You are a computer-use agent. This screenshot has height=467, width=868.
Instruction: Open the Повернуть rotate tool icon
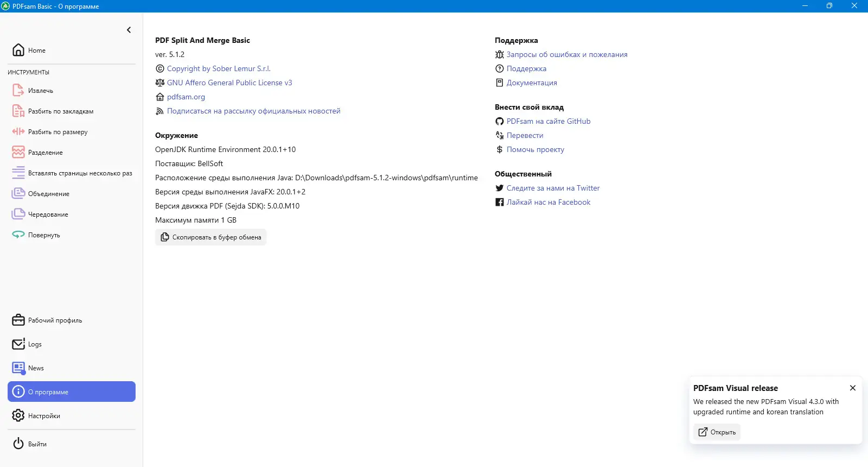coord(18,235)
